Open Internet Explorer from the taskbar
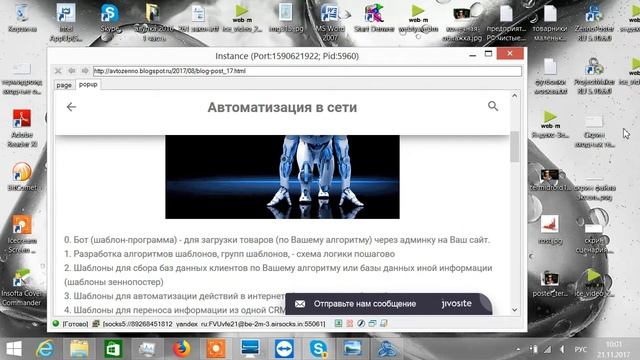The image size is (640, 360). (45, 349)
